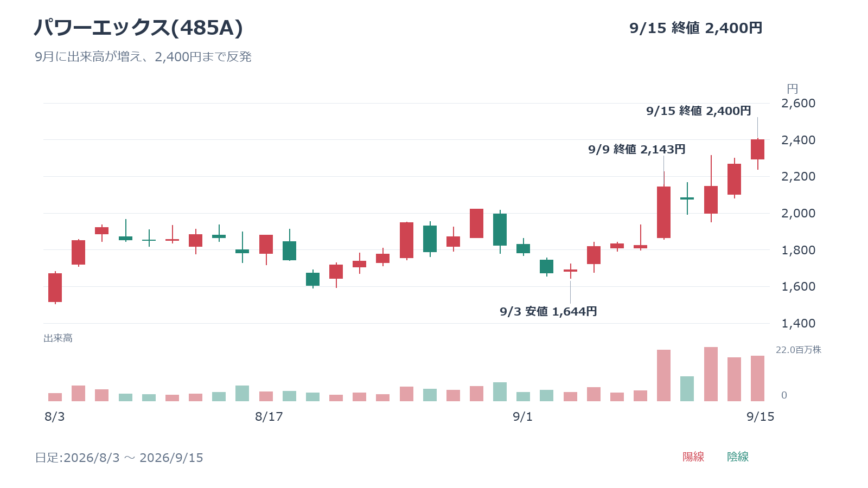Click the 8/3 date axis label
The width and height of the screenshot is (868, 488).
pos(55,416)
